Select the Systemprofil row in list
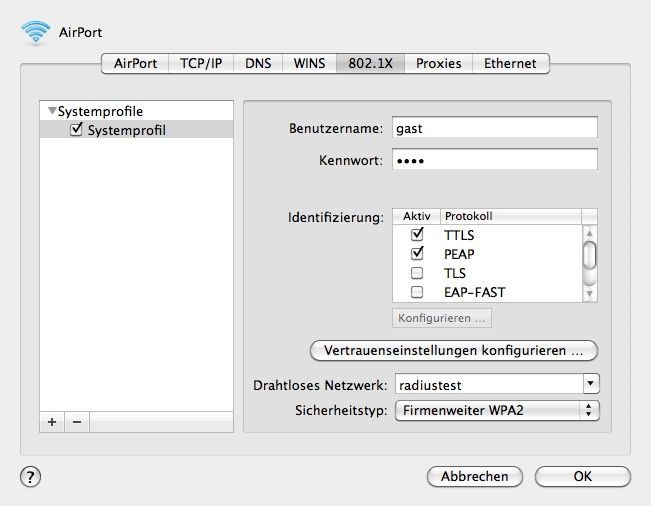651x506 pixels. (x=137, y=130)
